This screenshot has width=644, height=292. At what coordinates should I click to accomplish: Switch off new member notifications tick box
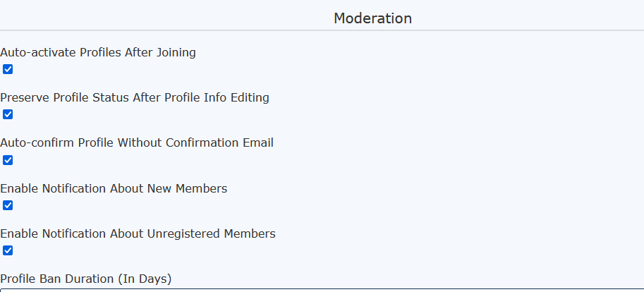coord(8,205)
